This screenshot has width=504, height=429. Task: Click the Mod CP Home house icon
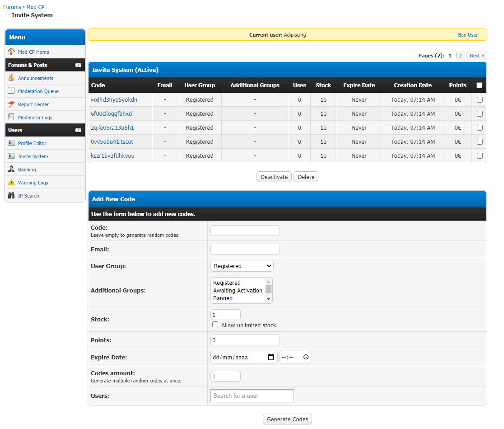pos(11,52)
